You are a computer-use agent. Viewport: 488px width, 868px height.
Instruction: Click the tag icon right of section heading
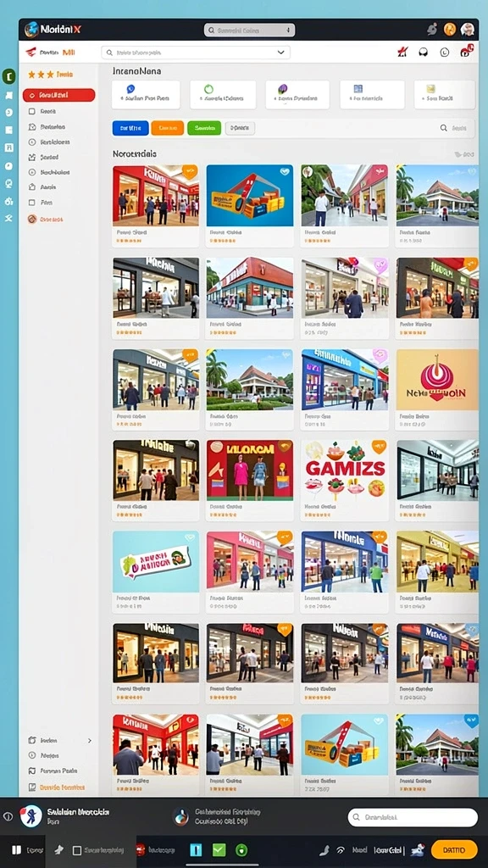coord(457,154)
